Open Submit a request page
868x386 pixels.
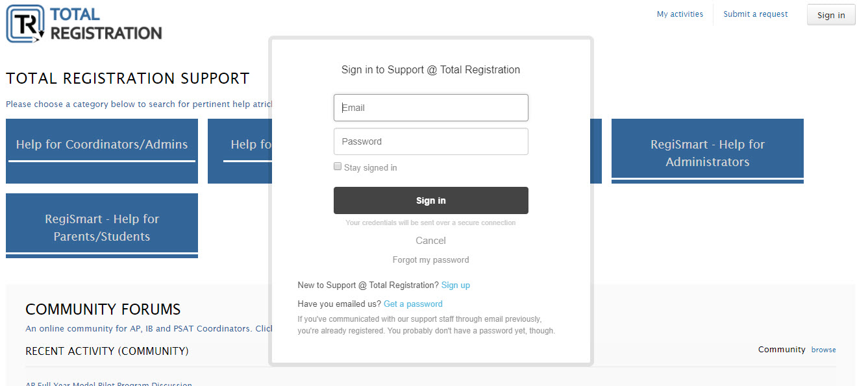[756, 14]
